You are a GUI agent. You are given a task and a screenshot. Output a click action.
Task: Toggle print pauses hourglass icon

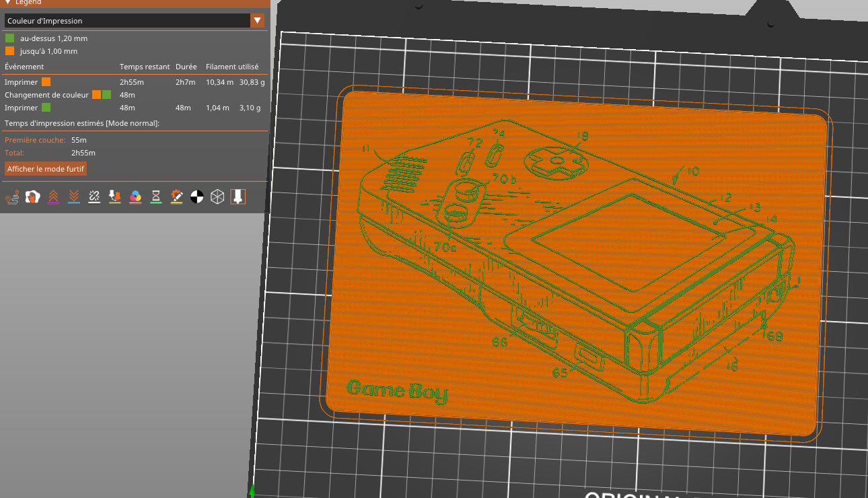tap(156, 197)
